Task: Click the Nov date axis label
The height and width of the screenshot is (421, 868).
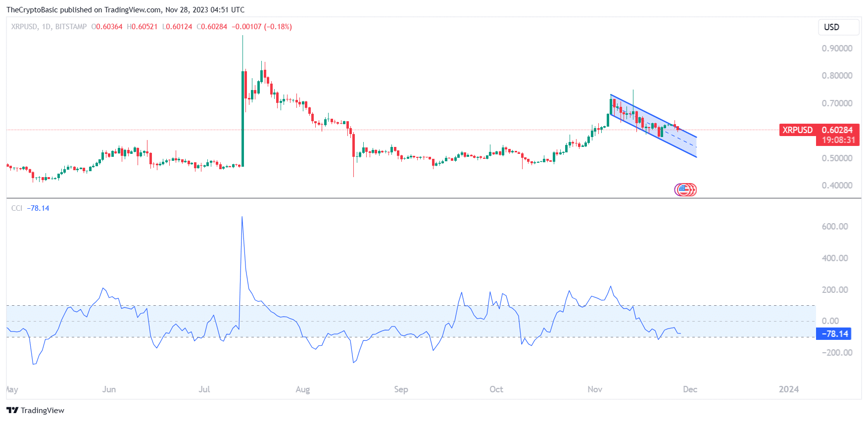Action: click(x=595, y=389)
